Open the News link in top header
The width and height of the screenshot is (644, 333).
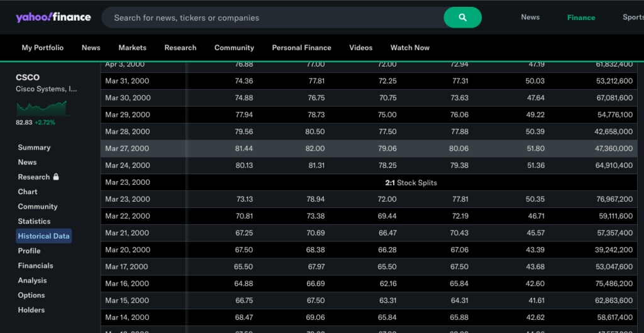tap(530, 17)
